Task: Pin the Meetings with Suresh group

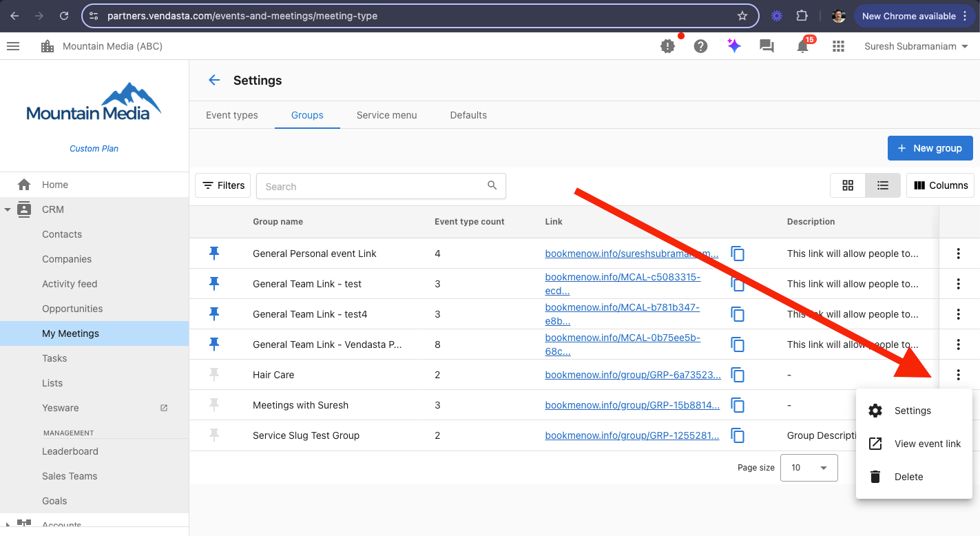Action: coord(214,405)
